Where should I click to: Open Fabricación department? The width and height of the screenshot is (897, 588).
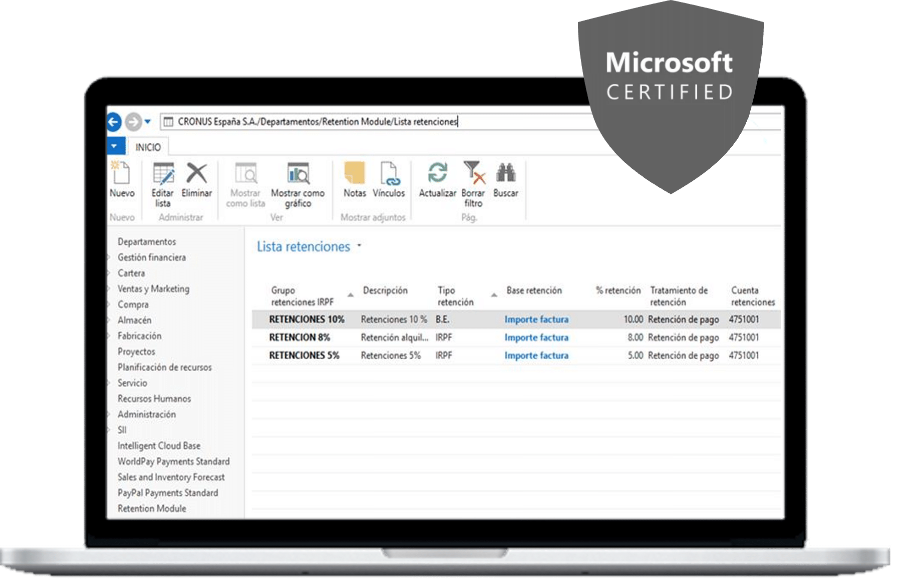pos(139,336)
